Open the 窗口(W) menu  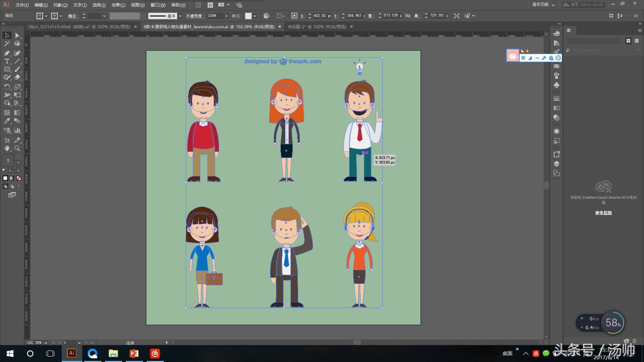158,5
